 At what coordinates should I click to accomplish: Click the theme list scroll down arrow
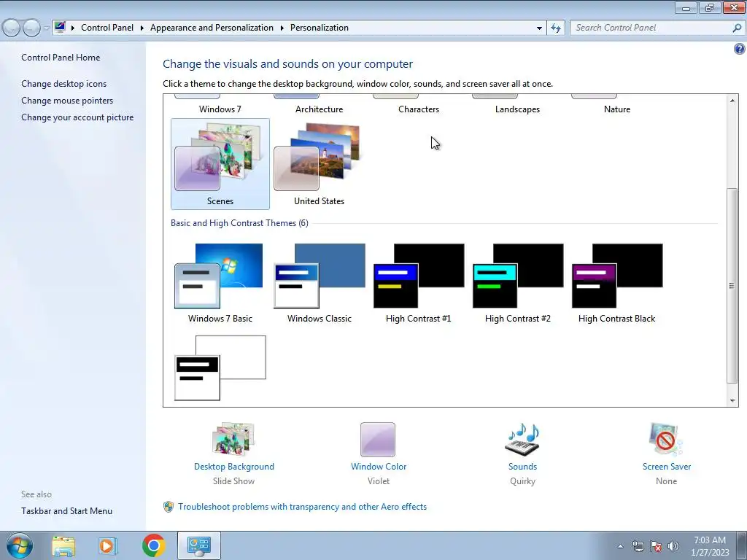point(732,401)
